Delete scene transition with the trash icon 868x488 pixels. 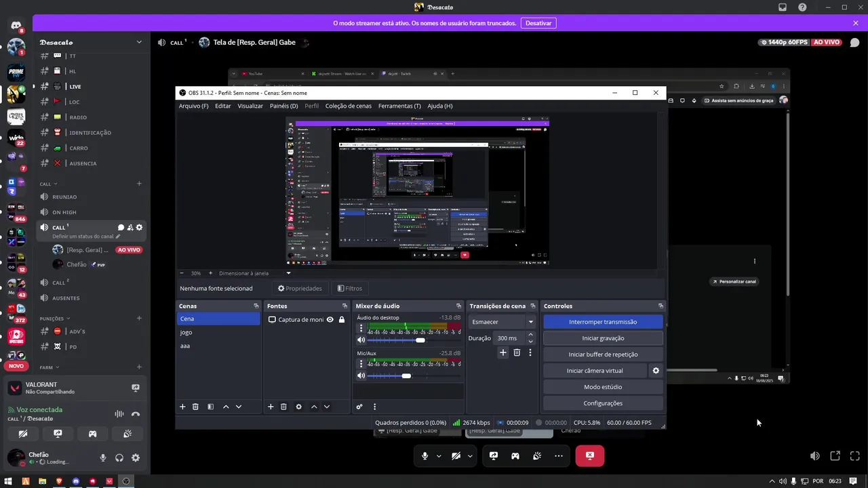click(517, 352)
